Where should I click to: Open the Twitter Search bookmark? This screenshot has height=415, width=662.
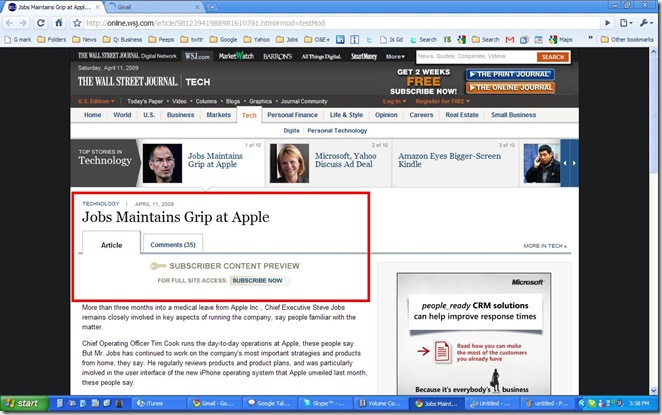[x=423, y=40]
